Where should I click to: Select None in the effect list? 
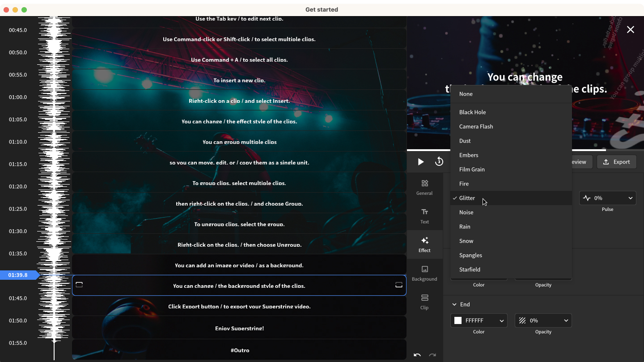pyautogui.click(x=466, y=94)
